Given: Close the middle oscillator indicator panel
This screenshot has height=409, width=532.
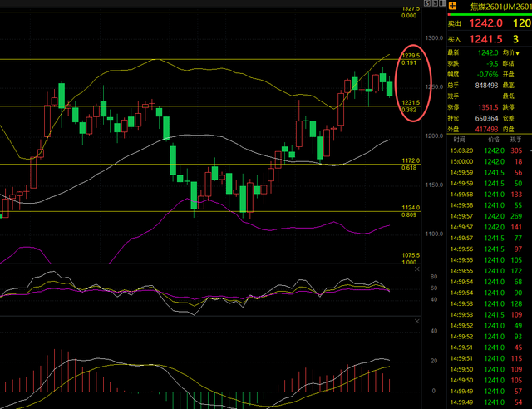Looking at the screenshot, I should pyautogui.click(x=417, y=269).
